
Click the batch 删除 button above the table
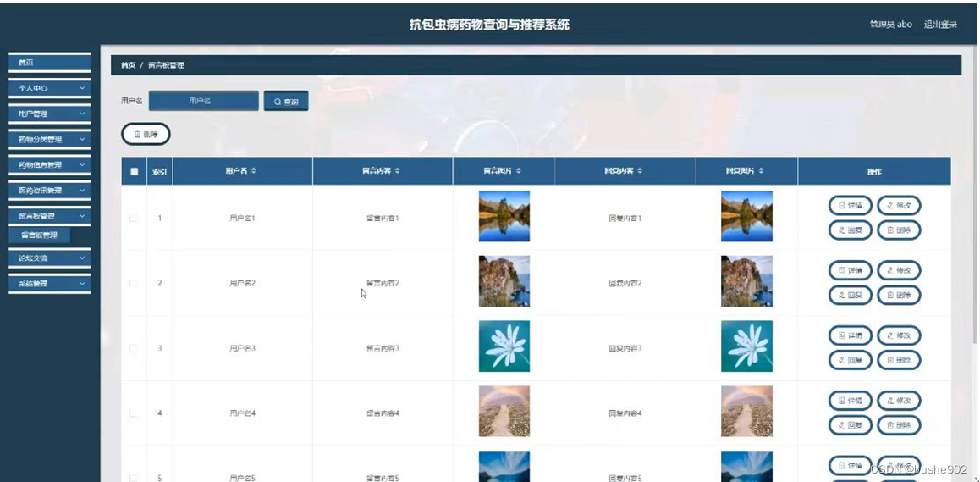pos(146,134)
